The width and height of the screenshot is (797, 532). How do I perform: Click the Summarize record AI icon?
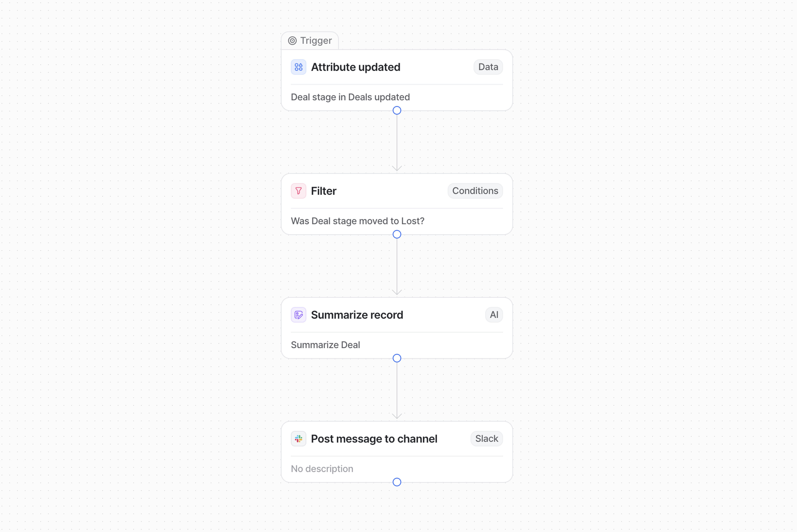click(298, 315)
